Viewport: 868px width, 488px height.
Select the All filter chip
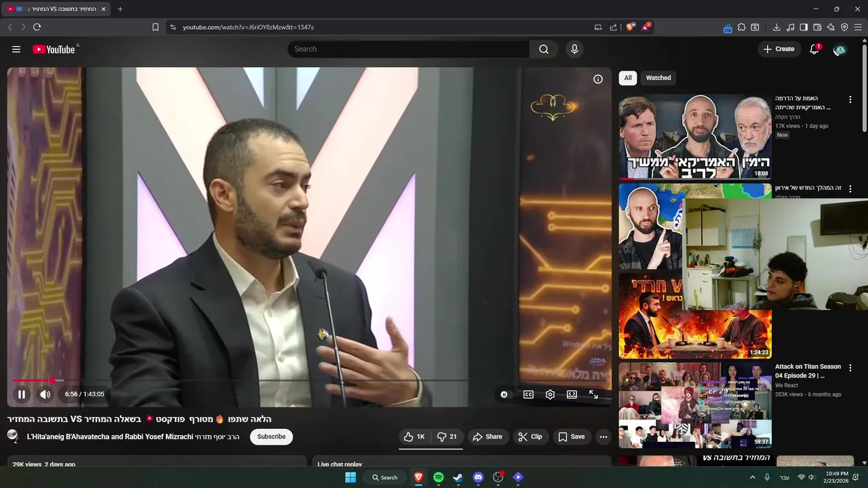[628, 78]
